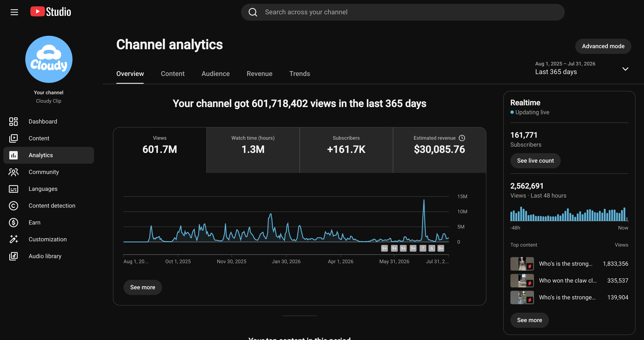The image size is (644, 340).
Task: Select the Subscribers metric card
Action: (x=346, y=150)
